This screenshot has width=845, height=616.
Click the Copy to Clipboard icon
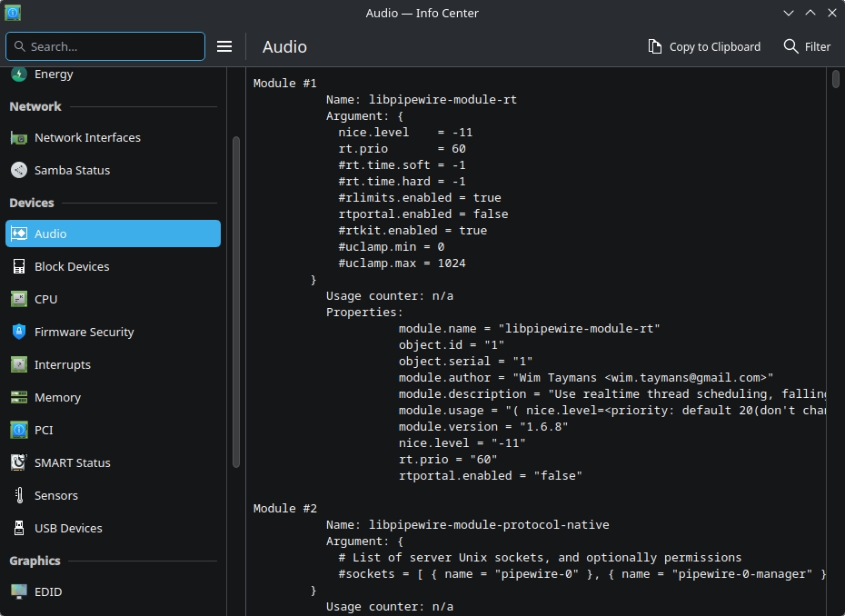(655, 47)
